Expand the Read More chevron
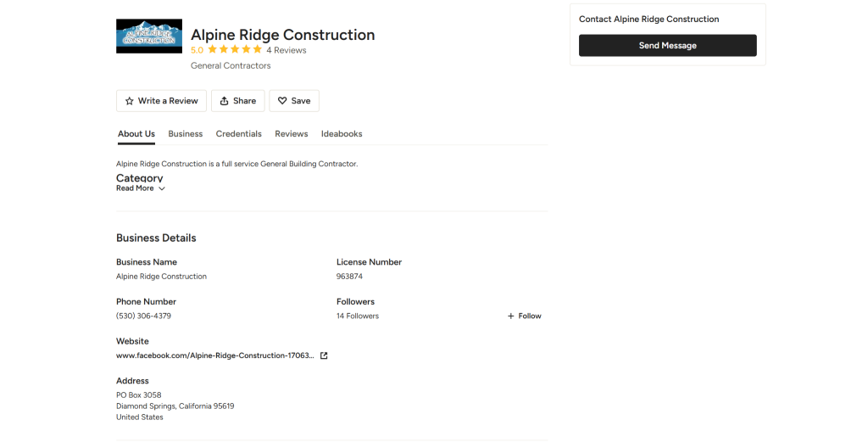 (x=162, y=188)
